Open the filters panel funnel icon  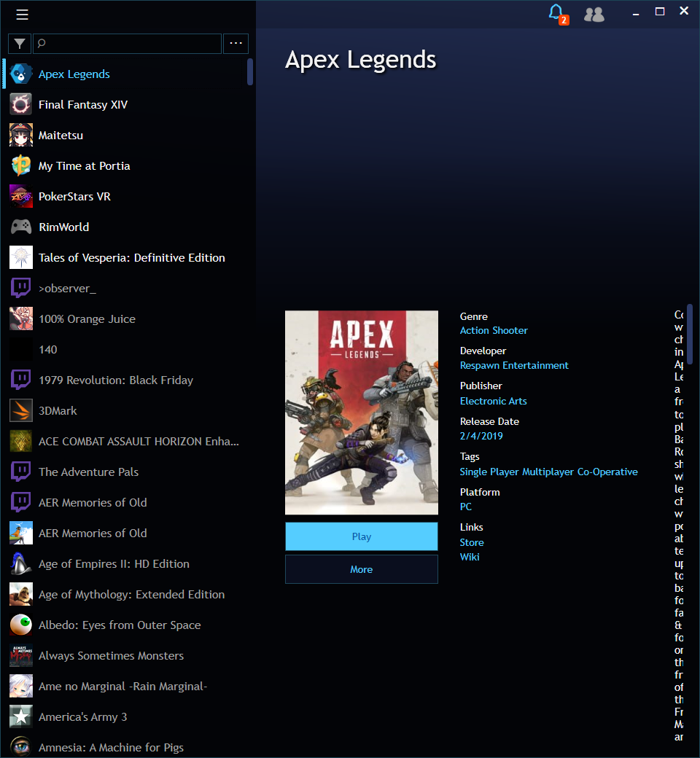coord(20,44)
